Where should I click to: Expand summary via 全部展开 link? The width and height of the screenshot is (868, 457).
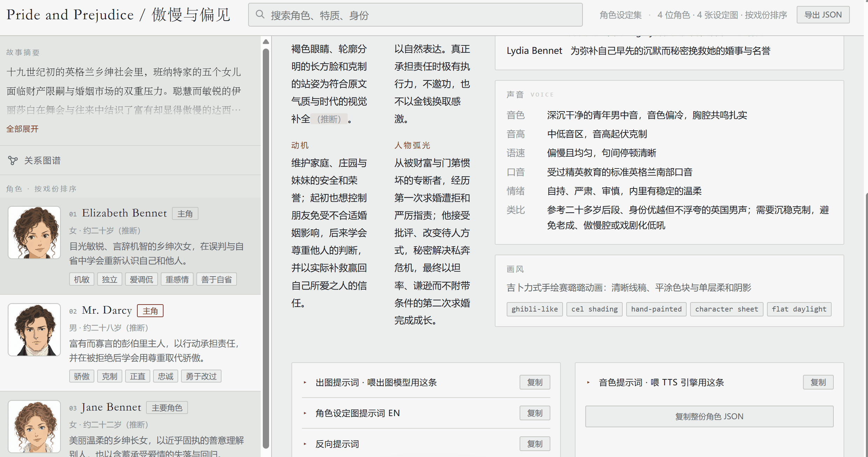[x=22, y=129]
